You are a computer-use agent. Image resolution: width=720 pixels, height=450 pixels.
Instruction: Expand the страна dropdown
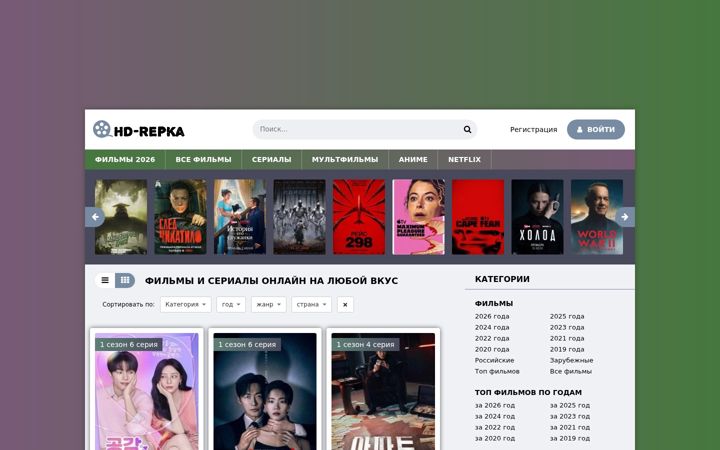(x=311, y=304)
